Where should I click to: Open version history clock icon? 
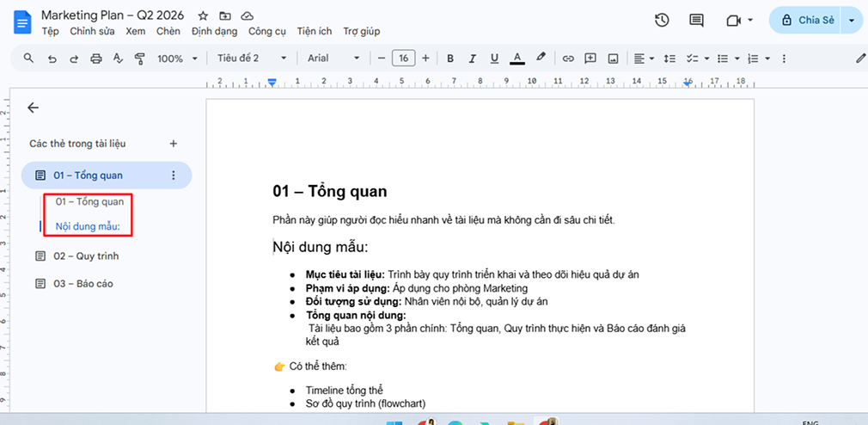(662, 21)
